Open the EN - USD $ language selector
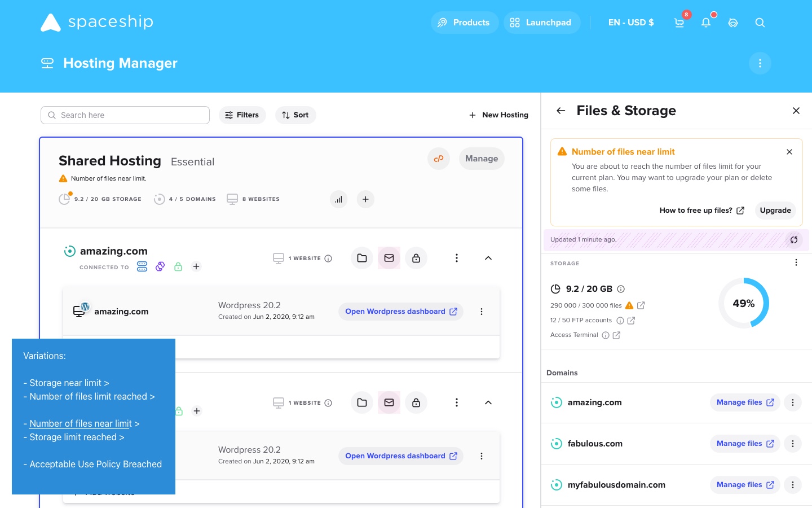The width and height of the screenshot is (812, 508). [x=631, y=23]
